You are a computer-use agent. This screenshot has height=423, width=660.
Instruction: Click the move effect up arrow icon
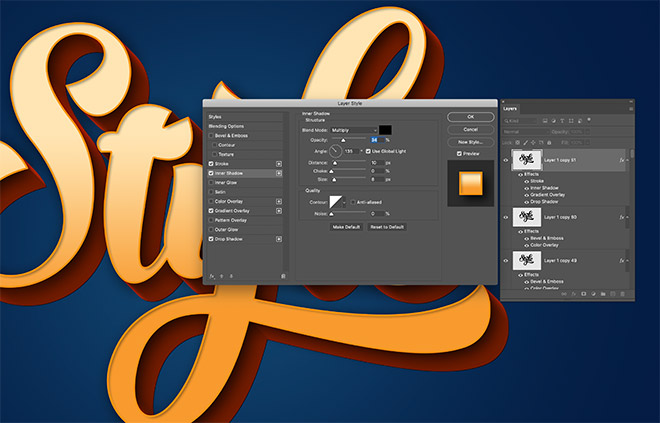tap(223, 275)
